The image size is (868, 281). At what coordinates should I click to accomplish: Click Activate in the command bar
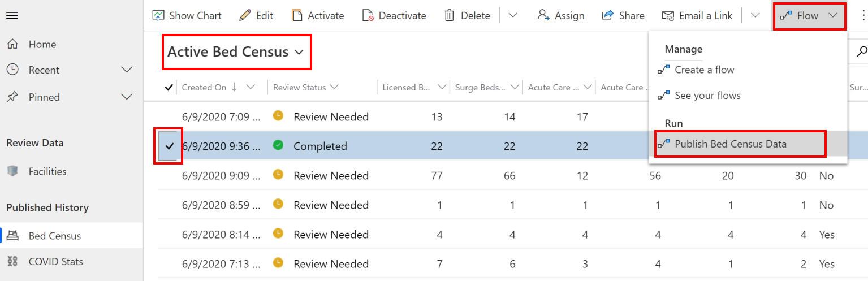pyautogui.click(x=318, y=15)
